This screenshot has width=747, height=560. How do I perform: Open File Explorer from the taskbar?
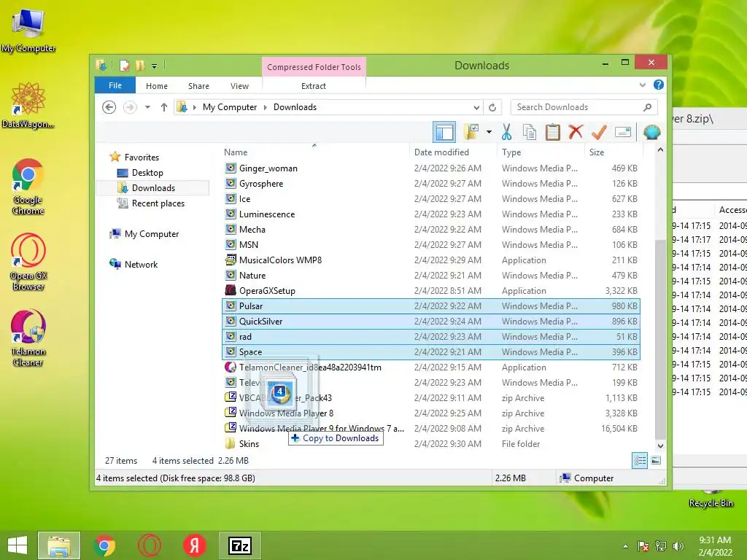[x=59, y=545]
